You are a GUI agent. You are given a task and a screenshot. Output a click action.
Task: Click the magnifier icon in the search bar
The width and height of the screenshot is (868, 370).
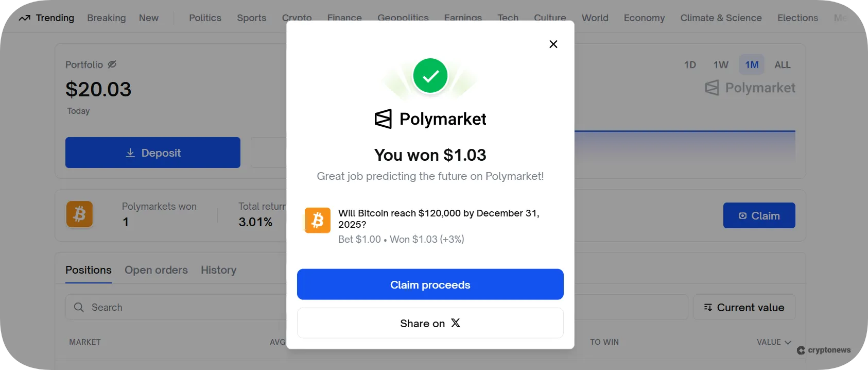(x=79, y=307)
